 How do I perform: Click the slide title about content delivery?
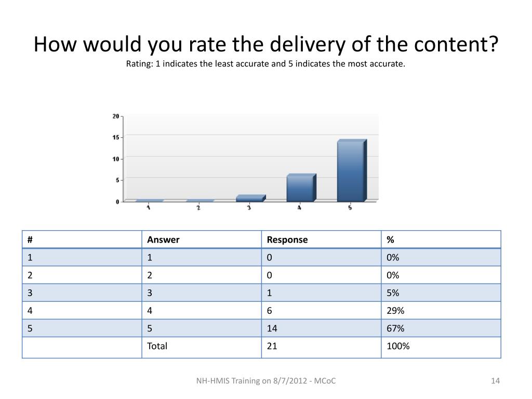coord(266,44)
